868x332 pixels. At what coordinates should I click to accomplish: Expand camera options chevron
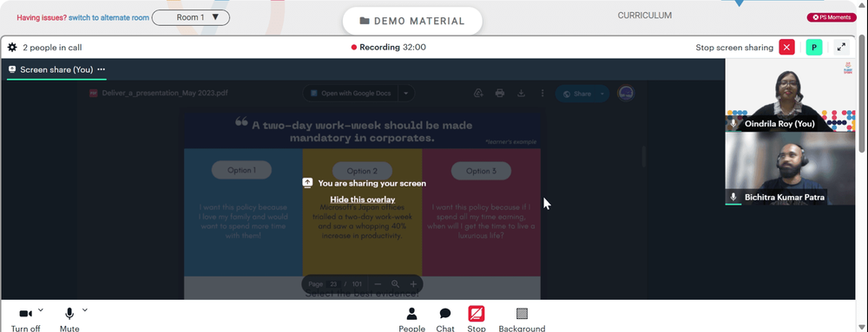[x=41, y=310]
